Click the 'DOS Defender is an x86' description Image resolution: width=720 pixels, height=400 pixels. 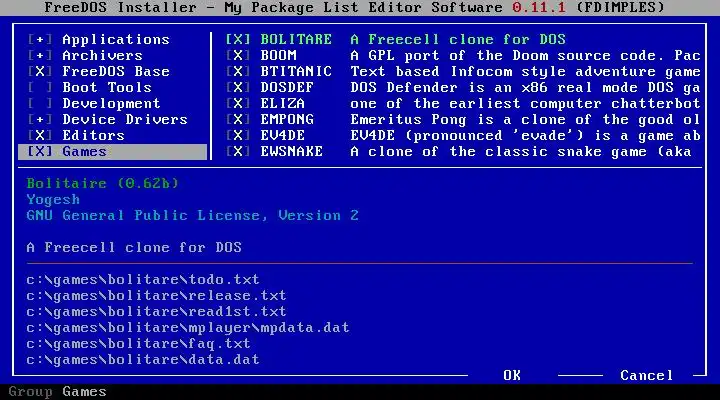525,87
